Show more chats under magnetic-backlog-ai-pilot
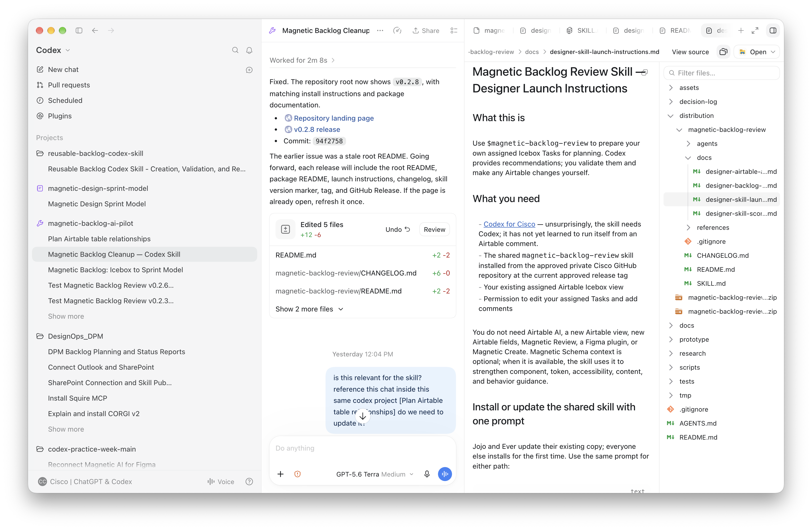This screenshot has width=812, height=530. pyautogui.click(x=66, y=316)
